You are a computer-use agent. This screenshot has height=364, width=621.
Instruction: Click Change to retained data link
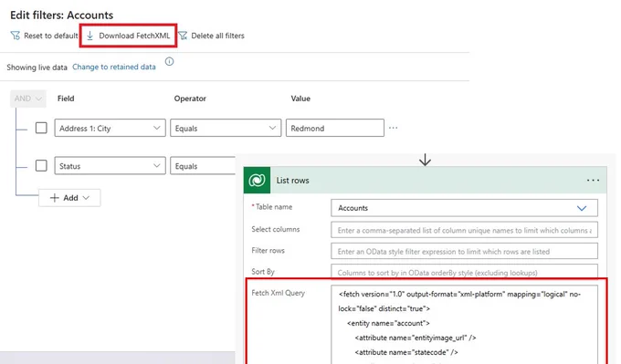pyautogui.click(x=114, y=67)
